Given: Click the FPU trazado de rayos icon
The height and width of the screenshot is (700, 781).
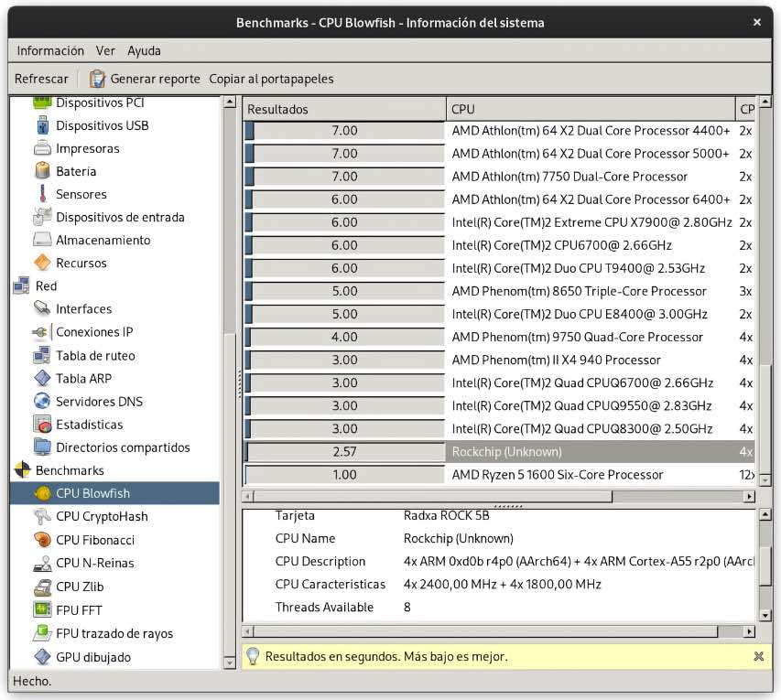Looking at the screenshot, I should pos(42,633).
